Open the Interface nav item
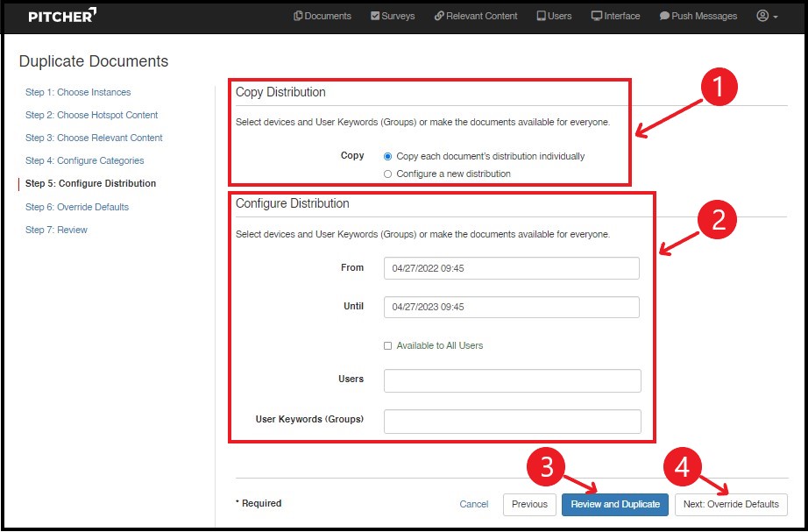Screen dimensions: 808x532 coord(615,16)
